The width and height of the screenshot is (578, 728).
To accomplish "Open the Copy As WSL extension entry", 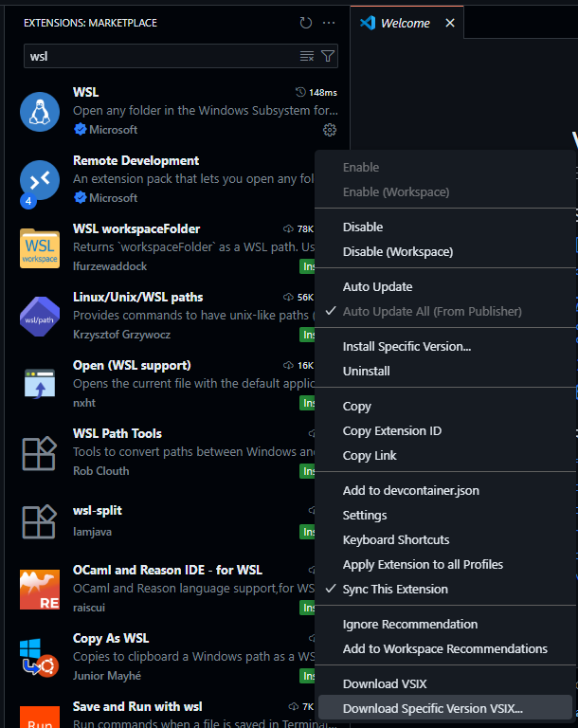I will tap(160, 658).
